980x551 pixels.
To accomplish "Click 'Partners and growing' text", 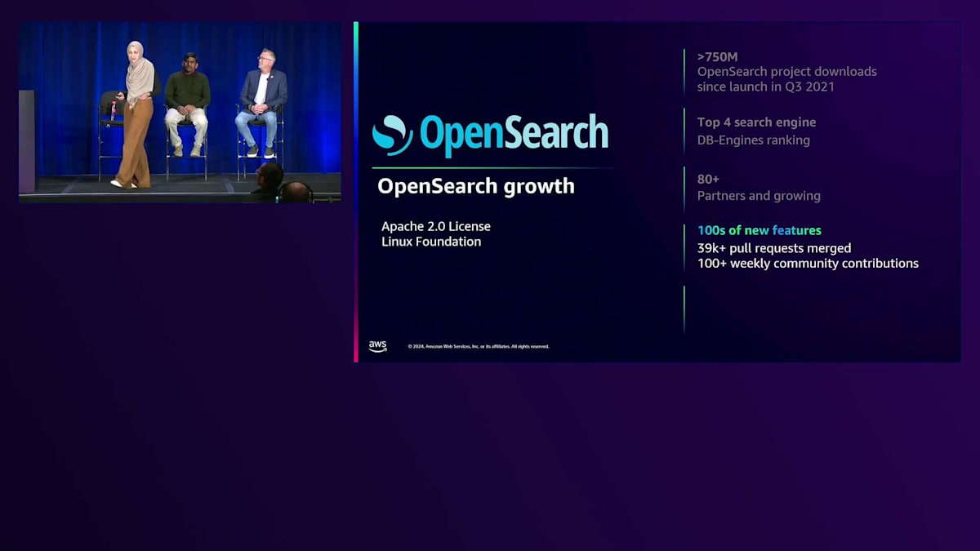I will pyautogui.click(x=759, y=196).
